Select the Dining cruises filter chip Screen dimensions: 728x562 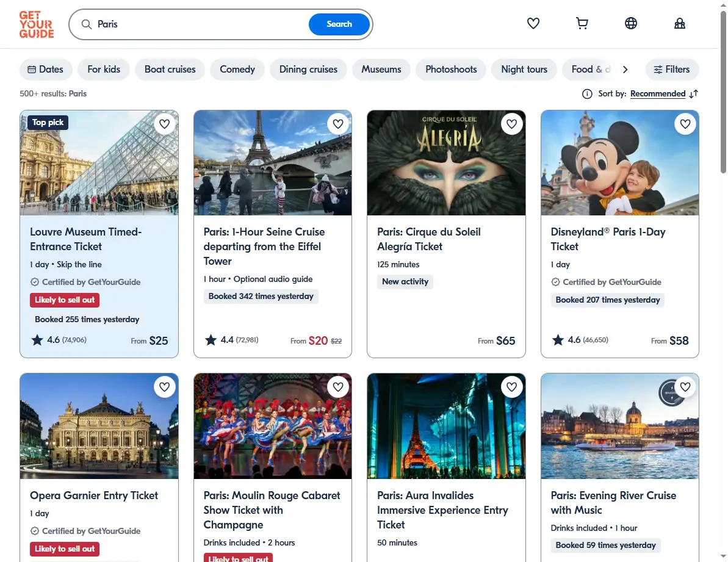308,69
